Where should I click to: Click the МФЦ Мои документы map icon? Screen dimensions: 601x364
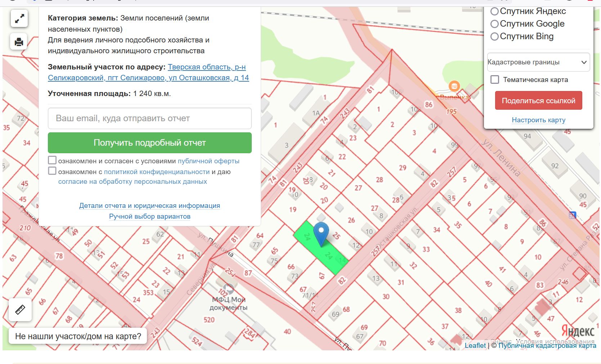[228, 288]
